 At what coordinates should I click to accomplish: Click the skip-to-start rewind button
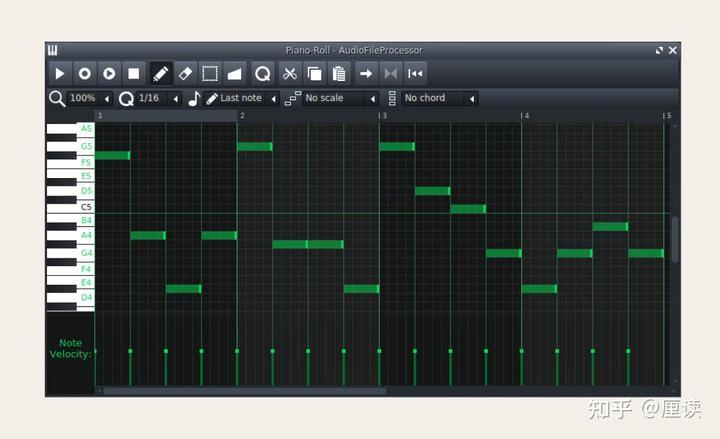415,73
